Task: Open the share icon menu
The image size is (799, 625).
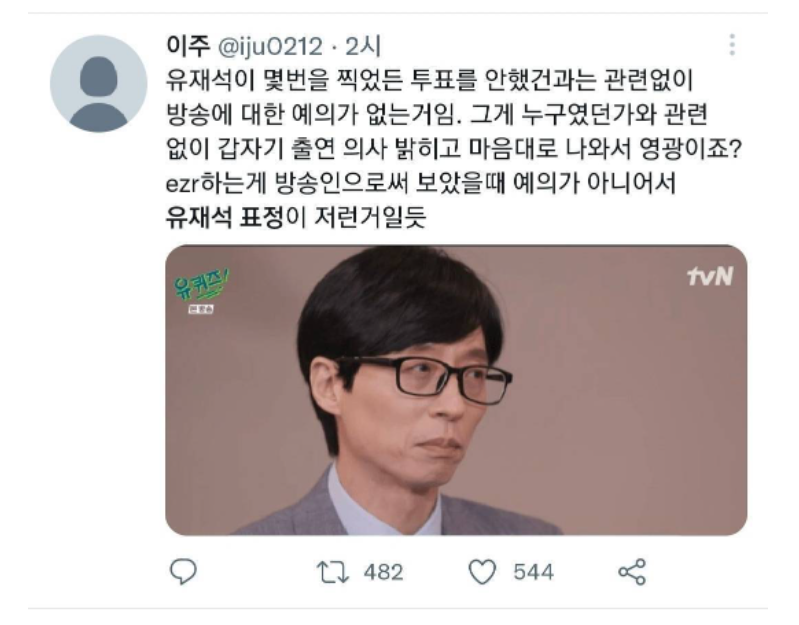Action: pos(632,572)
